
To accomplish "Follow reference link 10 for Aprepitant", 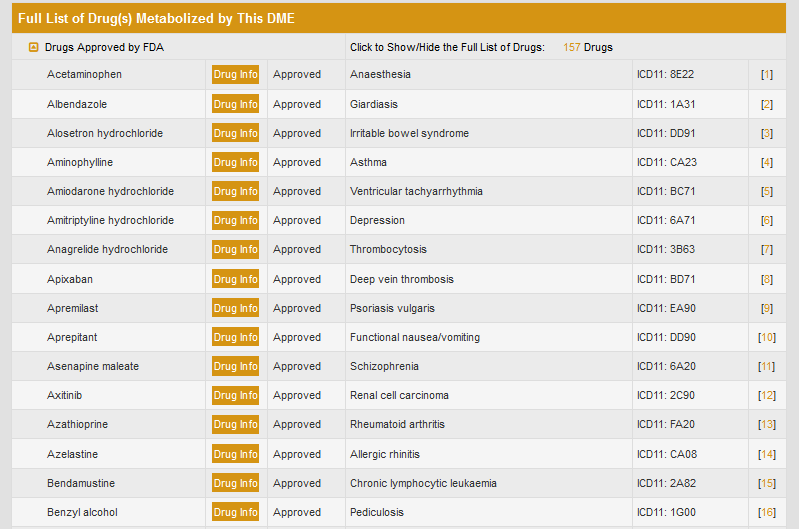I will pos(767,337).
